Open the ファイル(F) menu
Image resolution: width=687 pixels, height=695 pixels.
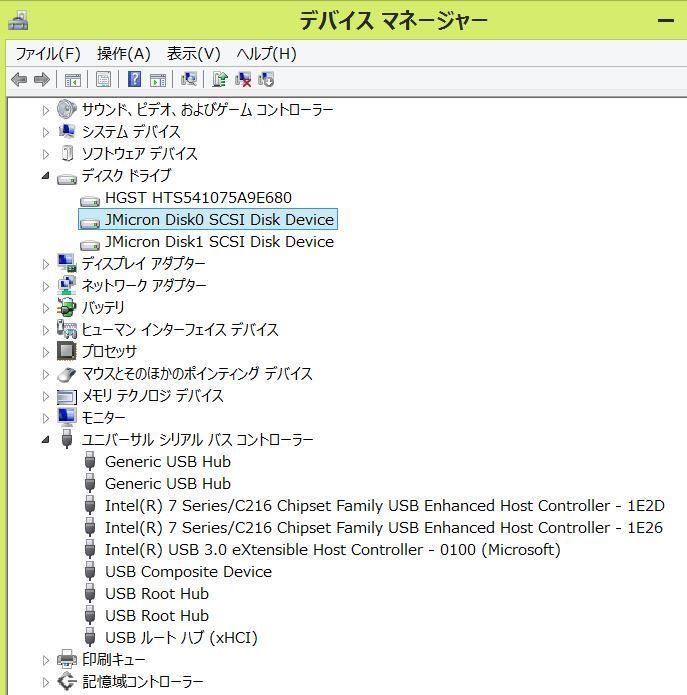47,53
